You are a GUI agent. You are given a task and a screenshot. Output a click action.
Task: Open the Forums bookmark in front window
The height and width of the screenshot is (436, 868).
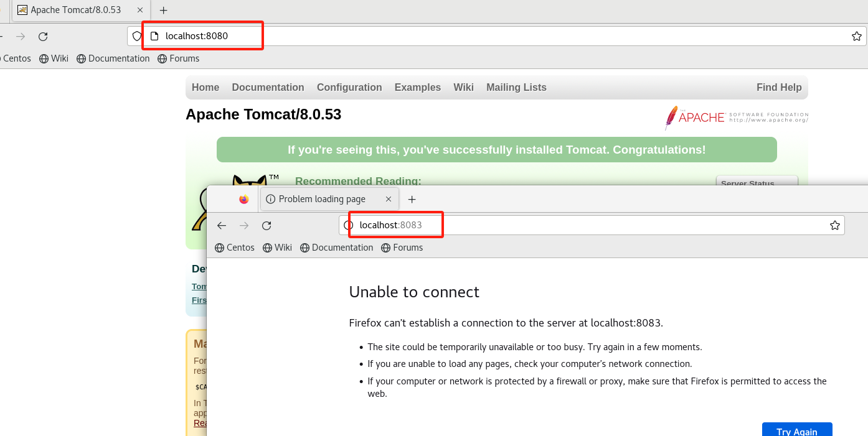pos(402,248)
